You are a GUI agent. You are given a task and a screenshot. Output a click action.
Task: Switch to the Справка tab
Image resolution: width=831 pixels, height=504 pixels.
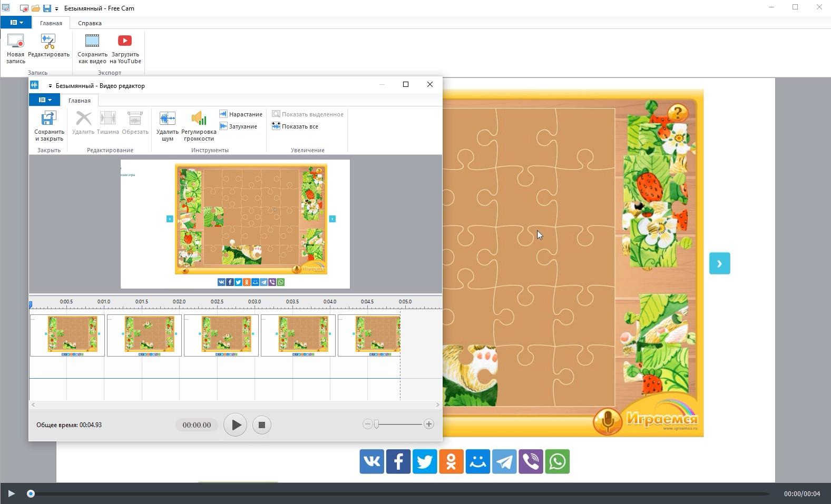(x=90, y=23)
